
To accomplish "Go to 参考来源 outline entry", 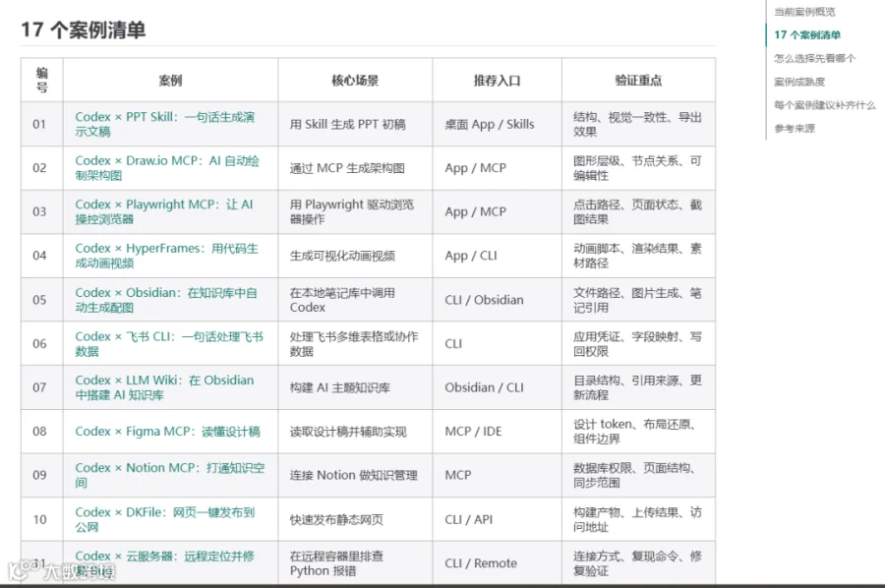I will (795, 128).
